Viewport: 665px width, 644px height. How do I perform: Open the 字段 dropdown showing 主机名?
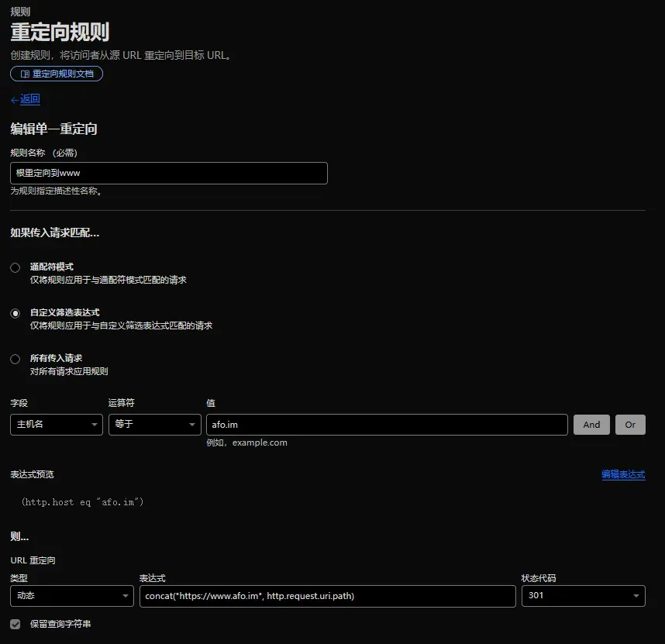point(56,425)
